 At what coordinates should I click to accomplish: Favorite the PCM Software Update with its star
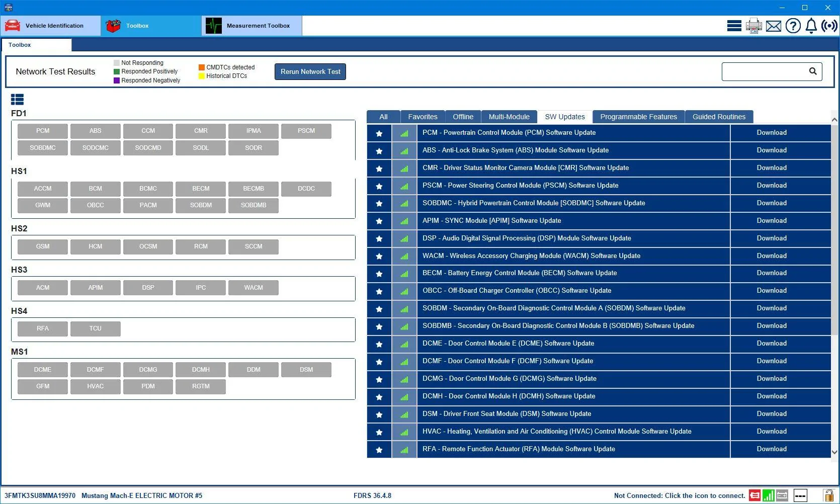coord(379,133)
